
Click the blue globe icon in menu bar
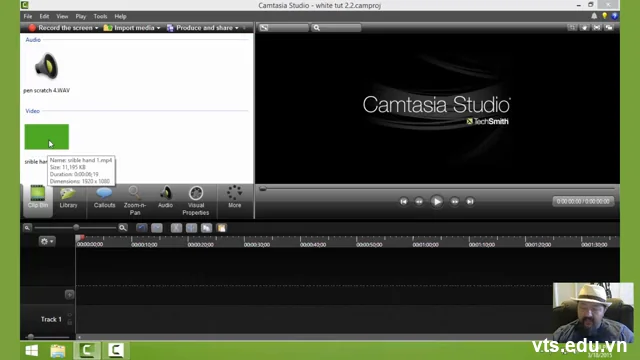[x=614, y=16]
